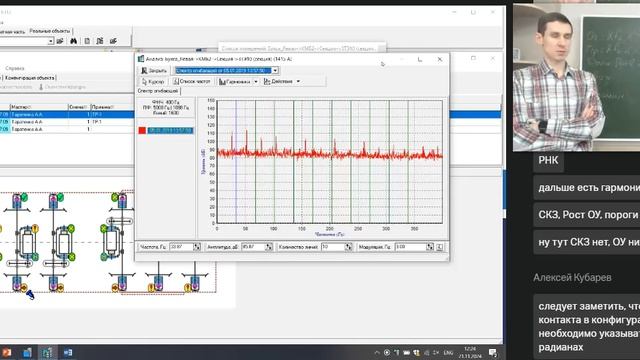The image size is (640, 360).
Task: Show hidden tray icons chevron
Action: click(x=377, y=353)
